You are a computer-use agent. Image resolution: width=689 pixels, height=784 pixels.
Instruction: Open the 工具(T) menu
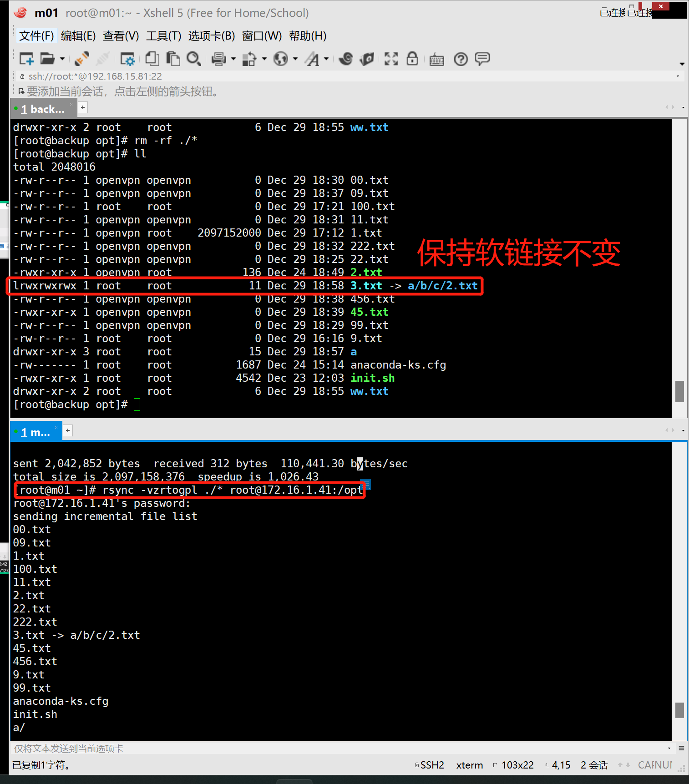(x=164, y=36)
